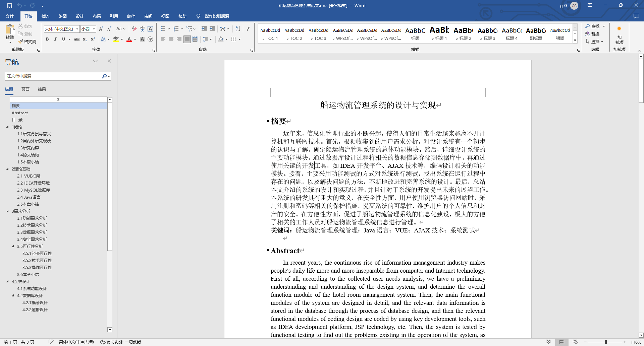This screenshot has width=644, height=346.
Task: Apply the 标题 1 style
Action: [439, 33]
